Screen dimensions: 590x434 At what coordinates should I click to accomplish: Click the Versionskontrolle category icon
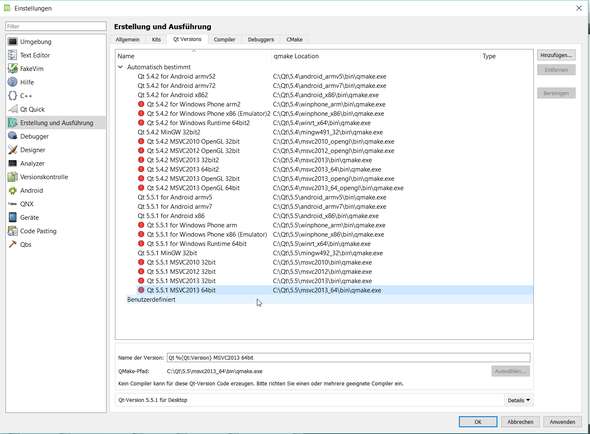tap(12, 177)
